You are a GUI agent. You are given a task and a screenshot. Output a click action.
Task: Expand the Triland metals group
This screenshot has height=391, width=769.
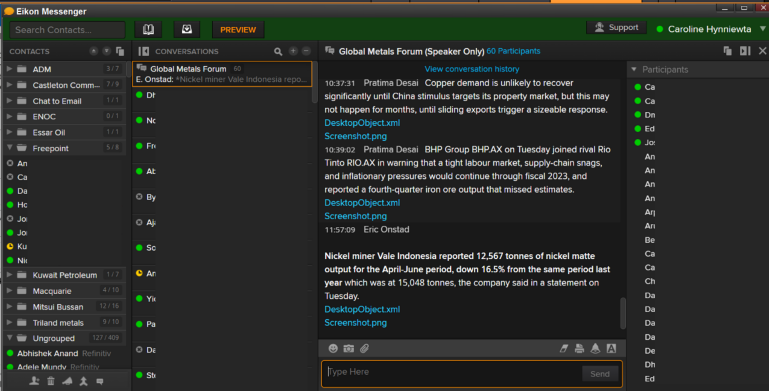click(9, 322)
